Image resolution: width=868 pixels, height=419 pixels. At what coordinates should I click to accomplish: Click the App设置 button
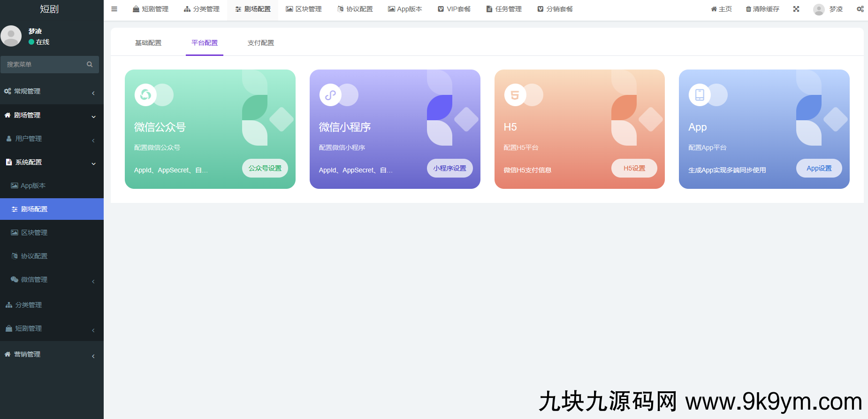point(819,168)
